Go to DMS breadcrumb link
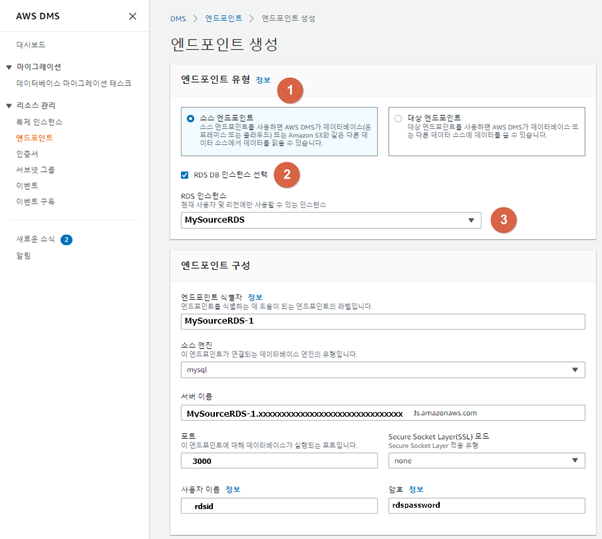Image resolution: width=602 pixels, height=539 pixels. (178, 18)
